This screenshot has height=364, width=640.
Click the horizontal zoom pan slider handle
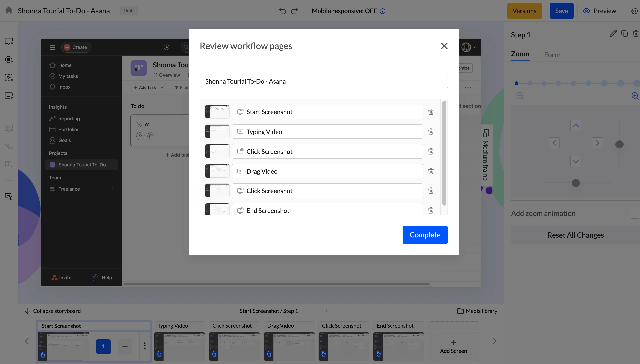pyautogui.click(x=576, y=183)
